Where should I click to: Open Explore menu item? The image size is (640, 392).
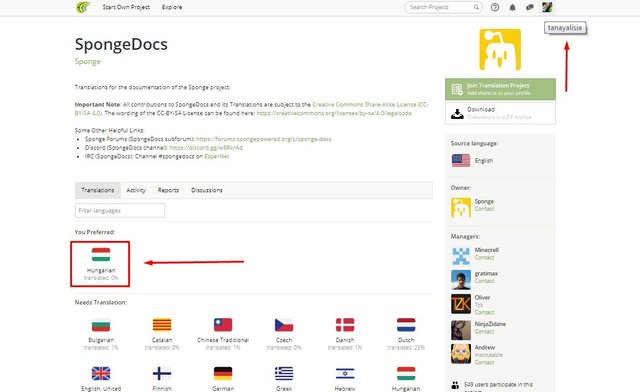[x=172, y=7]
